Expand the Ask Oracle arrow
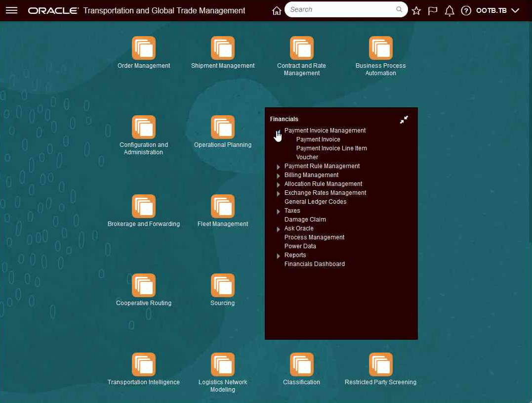The width and height of the screenshot is (532, 403). click(278, 229)
